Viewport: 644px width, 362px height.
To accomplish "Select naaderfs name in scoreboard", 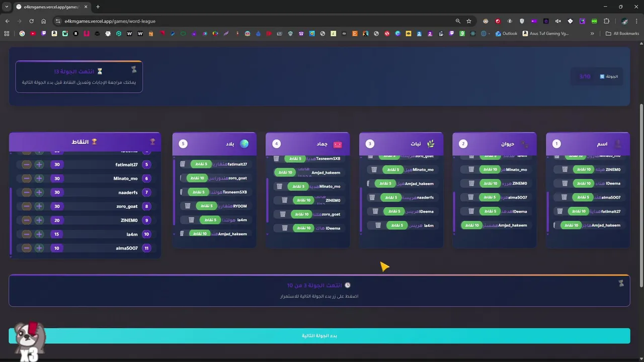I will (x=128, y=193).
